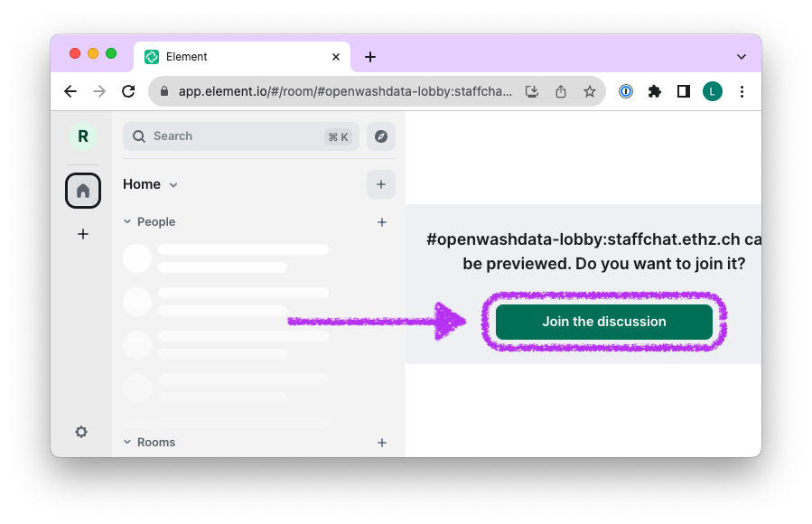Viewport: 812px width, 524px height.
Task: View site security lock icon
Action: point(164,91)
